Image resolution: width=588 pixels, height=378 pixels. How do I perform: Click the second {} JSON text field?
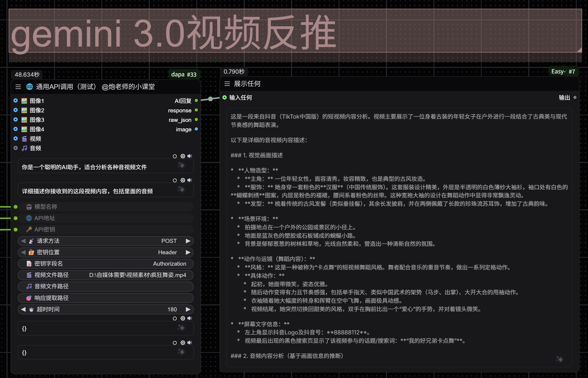(106, 352)
